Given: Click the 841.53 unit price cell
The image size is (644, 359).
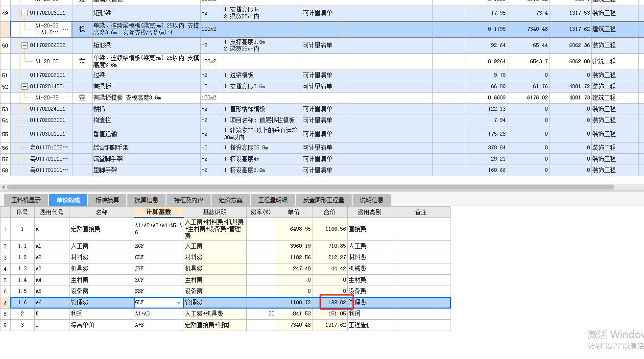Looking at the screenshot, I should (294, 314).
